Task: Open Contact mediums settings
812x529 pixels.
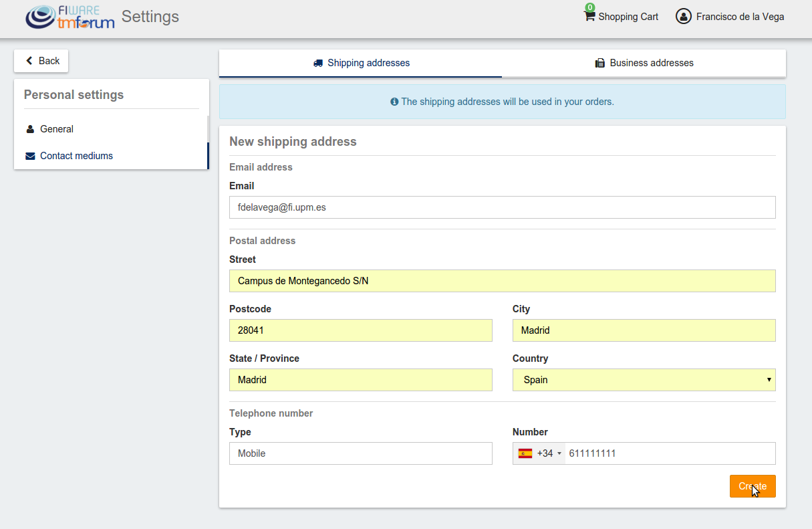Action: pyautogui.click(x=111, y=156)
